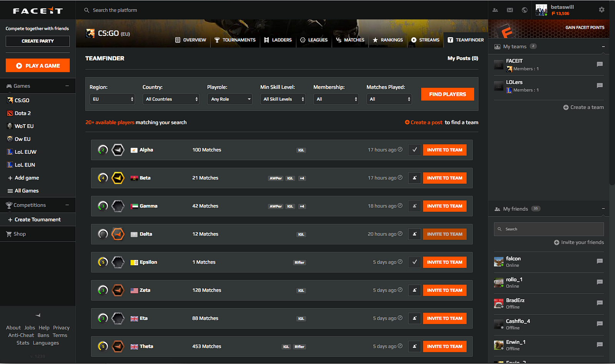This screenshot has height=364, width=615.
Task: Click add friend icon for Beta
Action: point(414,178)
